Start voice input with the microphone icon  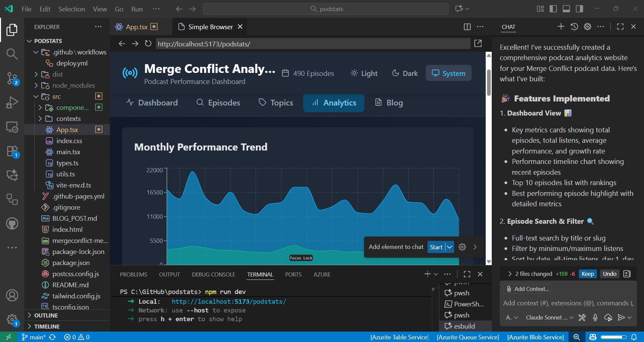(x=595, y=317)
